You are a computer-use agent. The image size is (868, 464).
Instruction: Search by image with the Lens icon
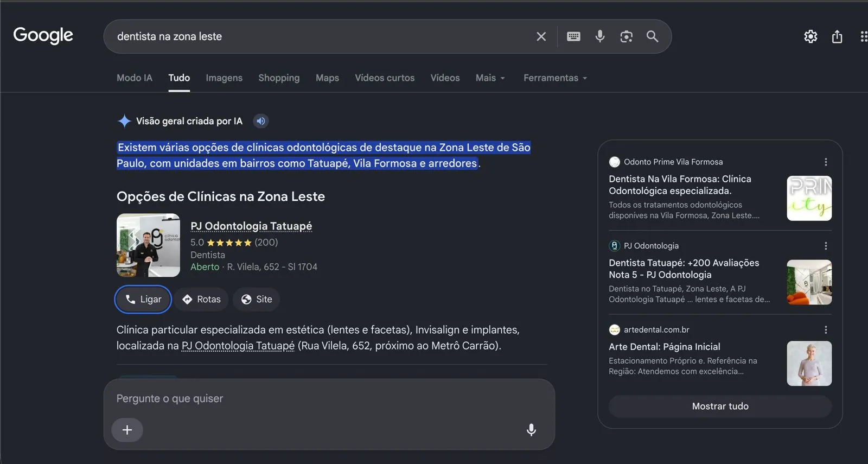[x=627, y=36]
